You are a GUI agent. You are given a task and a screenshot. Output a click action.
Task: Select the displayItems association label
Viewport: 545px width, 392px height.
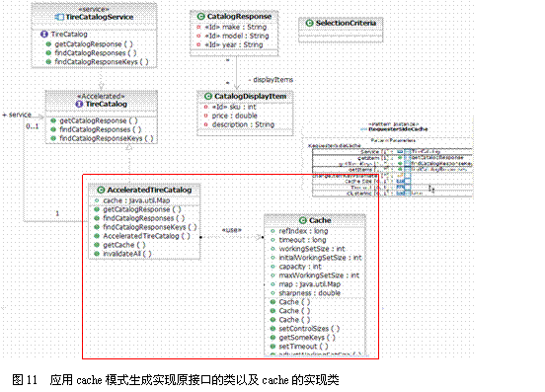272,80
